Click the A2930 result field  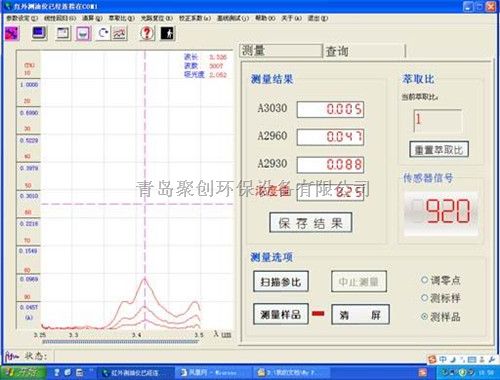pos(330,165)
